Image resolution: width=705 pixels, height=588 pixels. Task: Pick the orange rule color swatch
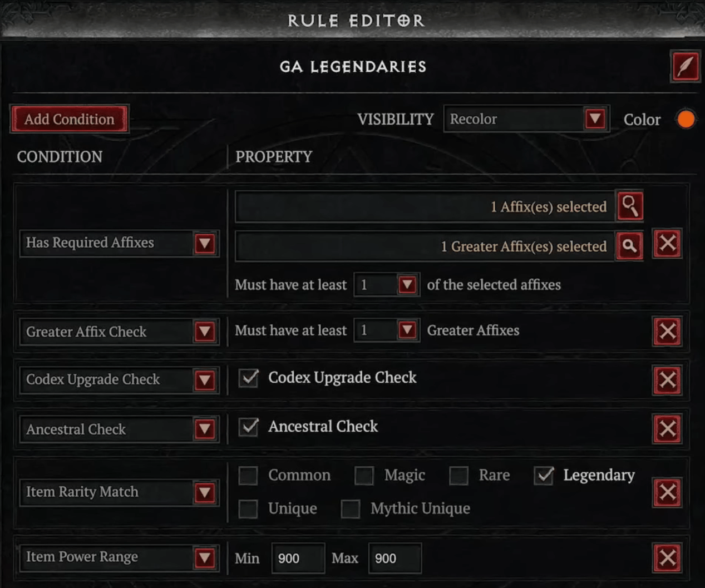pos(686,119)
